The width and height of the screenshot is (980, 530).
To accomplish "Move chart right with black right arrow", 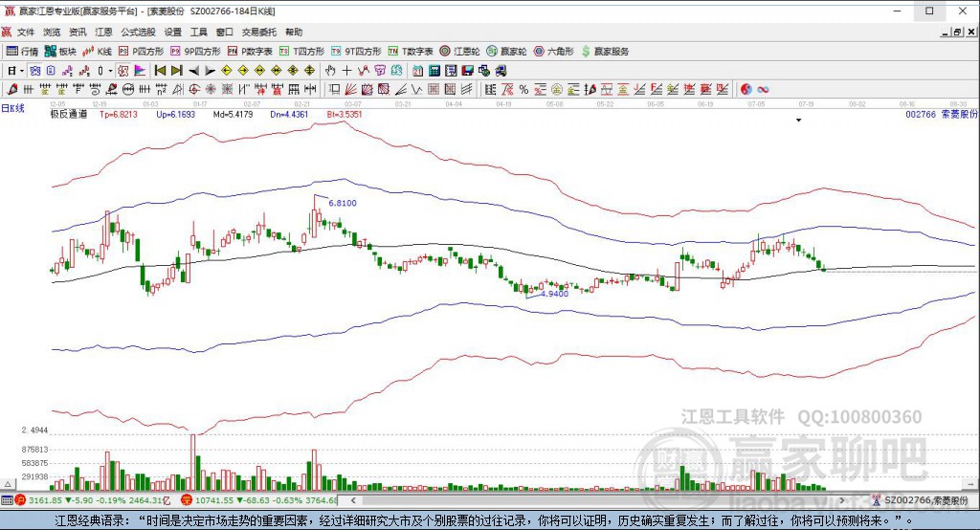I will pos(211,71).
